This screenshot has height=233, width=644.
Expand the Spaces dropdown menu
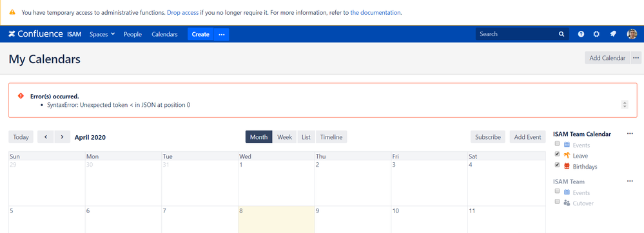pyautogui.click(x=102, y=35)
